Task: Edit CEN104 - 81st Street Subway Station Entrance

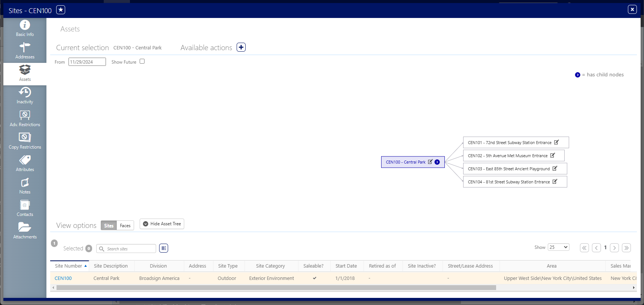Action: tap(555, 182)
